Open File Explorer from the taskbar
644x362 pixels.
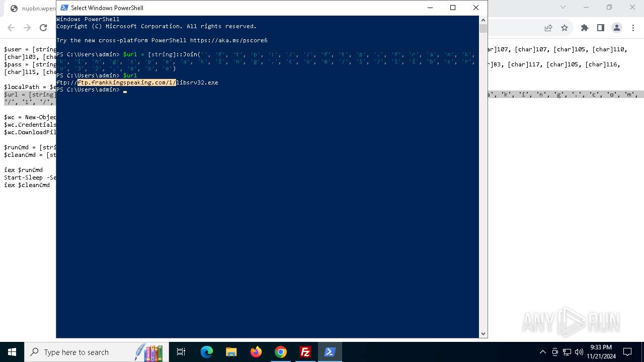point(231,352)
